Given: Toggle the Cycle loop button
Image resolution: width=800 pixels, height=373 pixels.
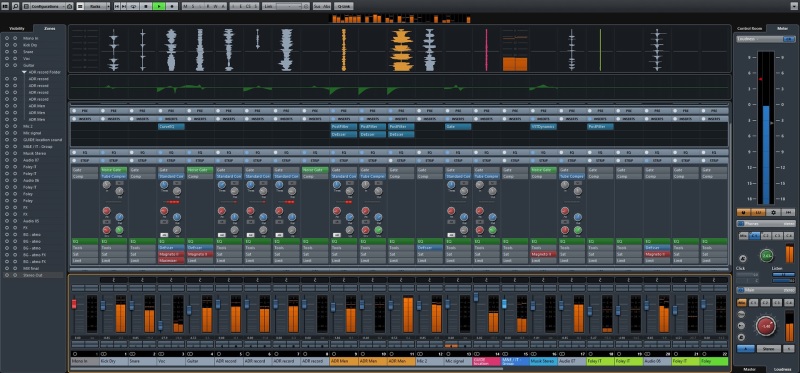Looking at the screenshot, I should (x=133, y=6).
